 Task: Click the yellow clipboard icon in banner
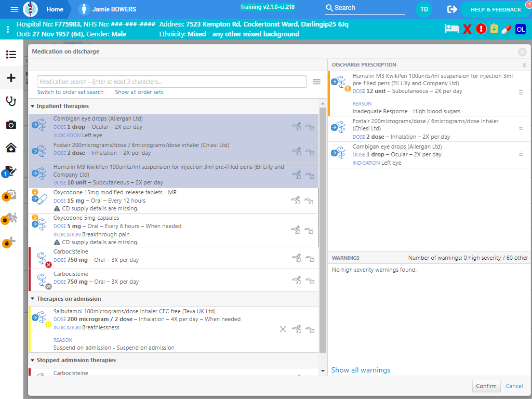[494, 29]
